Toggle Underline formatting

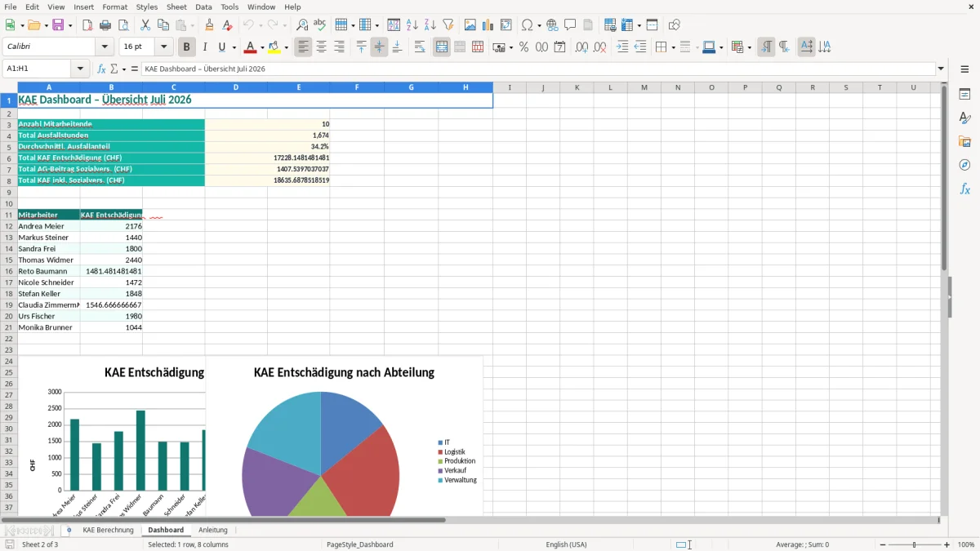pyautogui.click(x=221, y=47)
